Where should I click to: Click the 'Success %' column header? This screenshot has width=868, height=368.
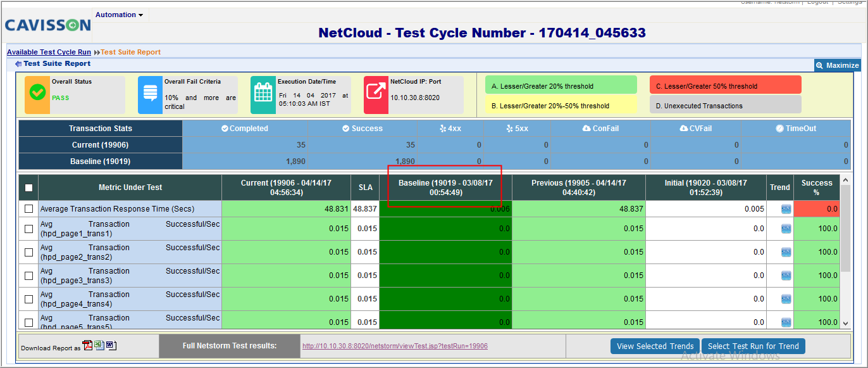click(817, 187)
